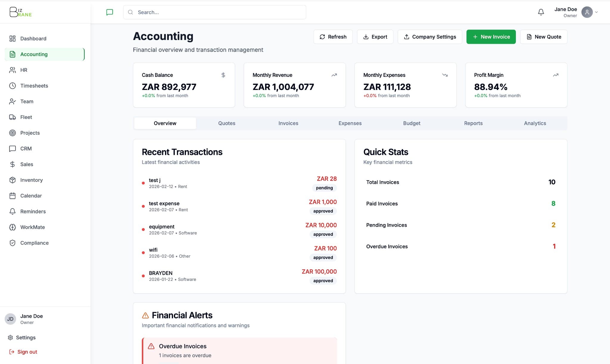Image resolution: width=610 pixels, height=364 pixels.
Task: Open the Fleet section
Action: [x=26, y=117]
